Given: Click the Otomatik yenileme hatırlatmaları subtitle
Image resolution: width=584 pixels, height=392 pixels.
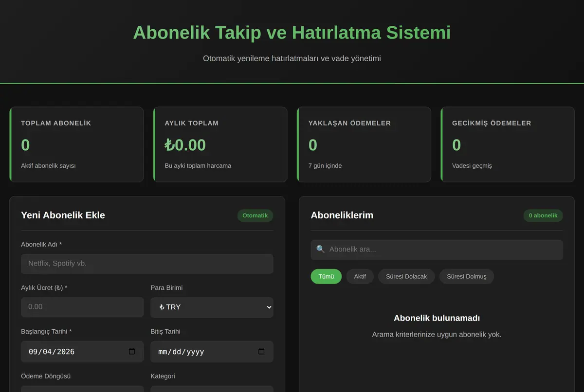Looking at the screenshot, I should click(292, 58).
